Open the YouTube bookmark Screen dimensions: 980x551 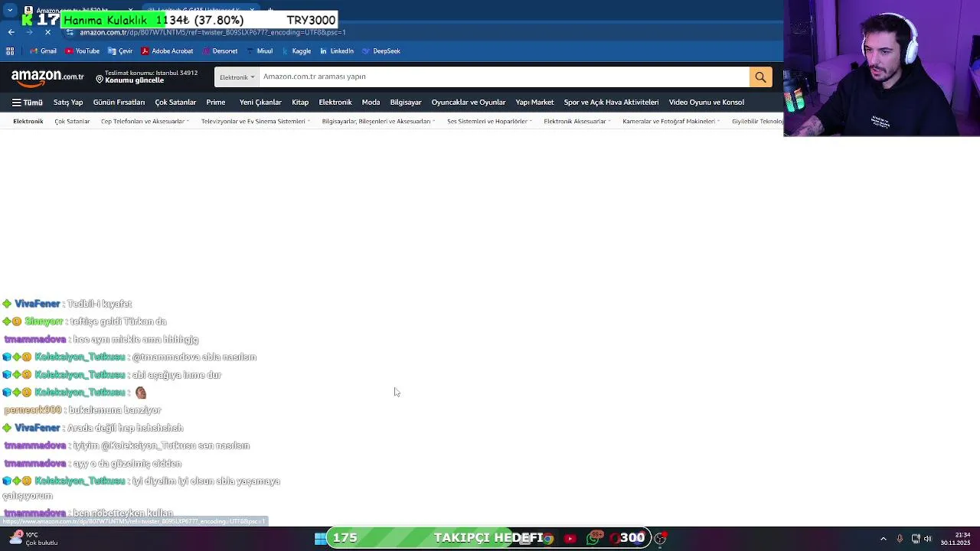82,51
